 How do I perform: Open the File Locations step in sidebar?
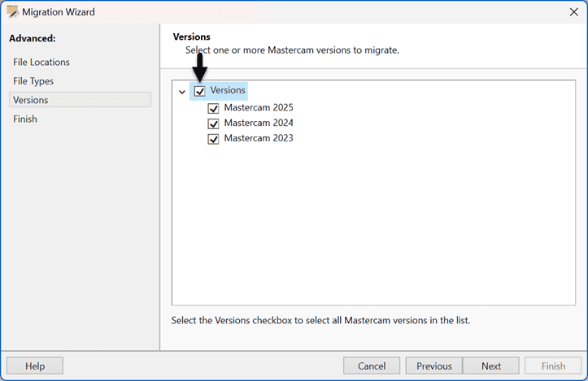click(41, 63)
